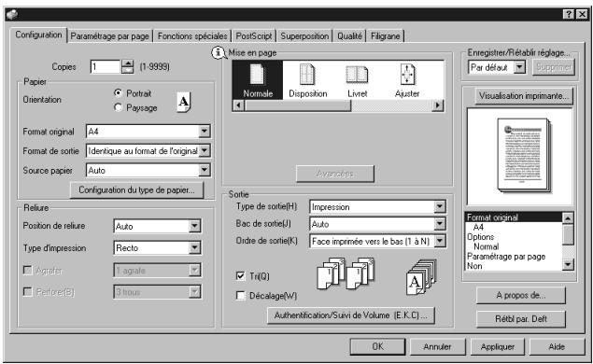This screenshot has width=593, height=364.
Task: Open Aide help button
Action: pos(557,346)
